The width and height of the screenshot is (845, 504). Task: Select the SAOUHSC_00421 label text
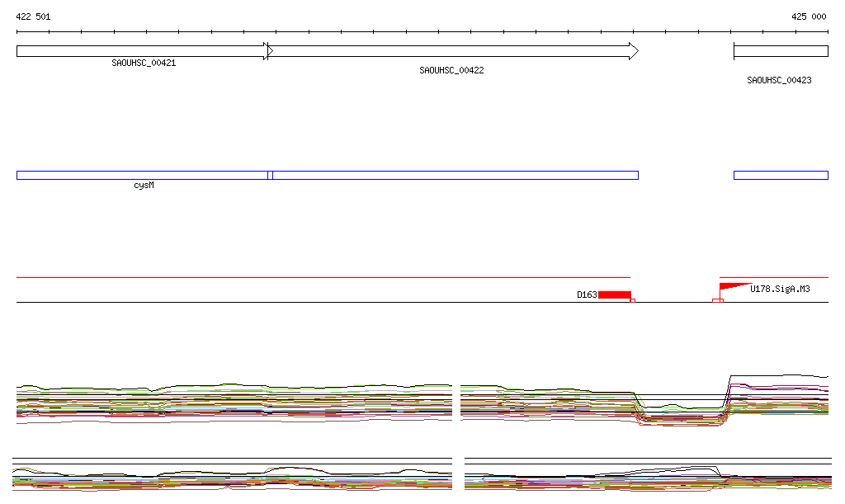(x=144, y=63)
